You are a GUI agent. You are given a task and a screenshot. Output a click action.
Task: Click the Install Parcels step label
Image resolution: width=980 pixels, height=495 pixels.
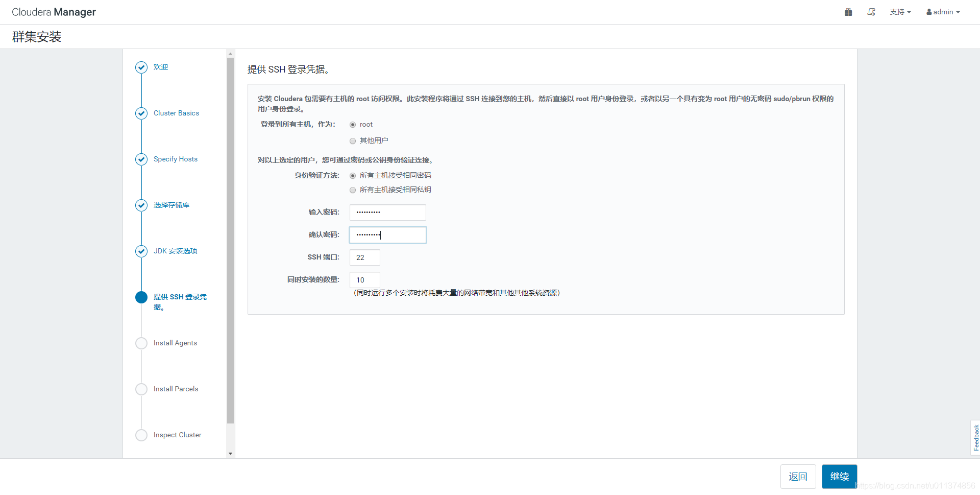[x=176, y=389]
